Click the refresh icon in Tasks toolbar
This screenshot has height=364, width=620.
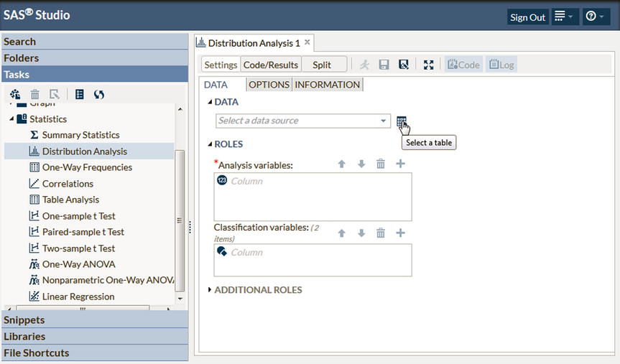(99, 94)
